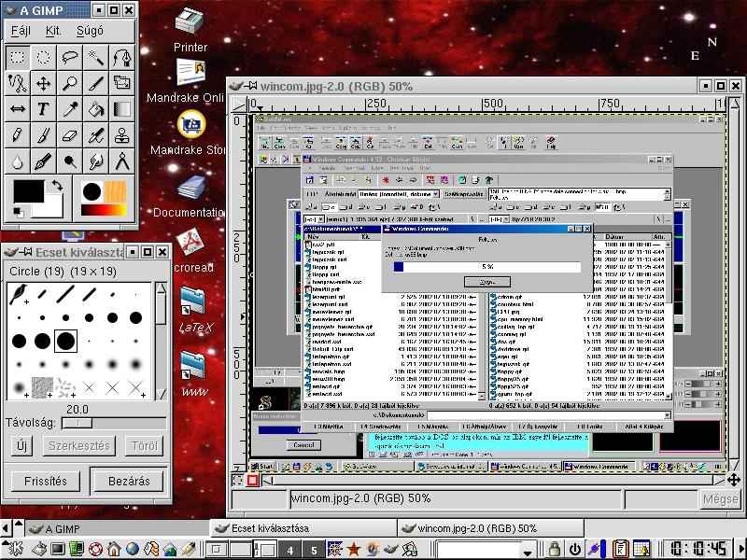
Task: Open the Súgó menu in GIMP
Action: click(90, 30)
